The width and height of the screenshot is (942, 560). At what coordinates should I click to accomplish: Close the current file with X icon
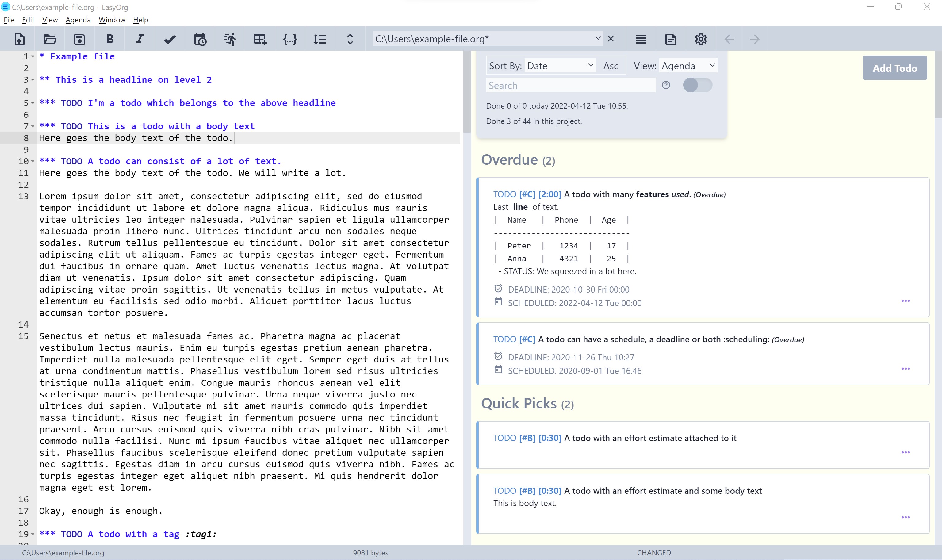coord(611,39)
